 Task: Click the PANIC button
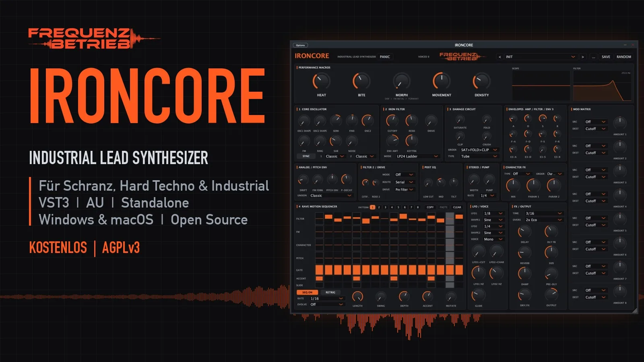(x=385, y=57)
